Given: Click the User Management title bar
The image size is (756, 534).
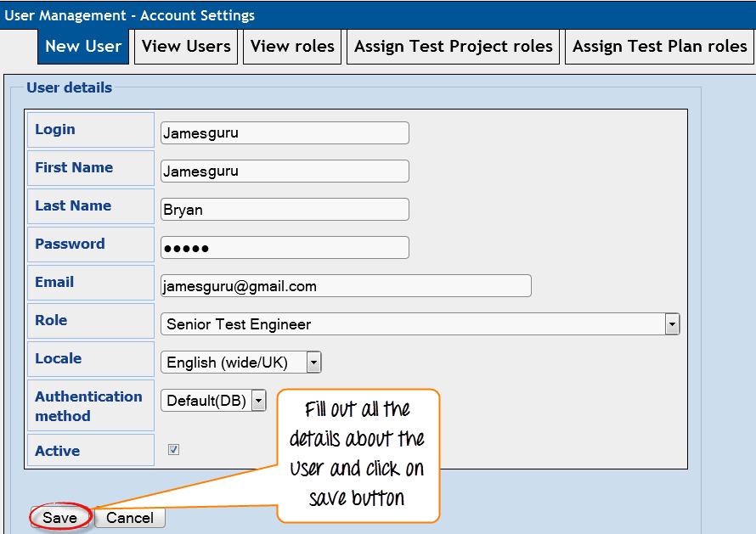Looking at the screenshot, I should [378, 15].
